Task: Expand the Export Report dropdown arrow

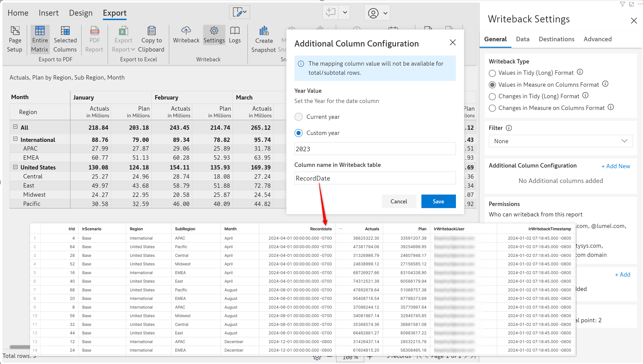Action: point(133,50)
